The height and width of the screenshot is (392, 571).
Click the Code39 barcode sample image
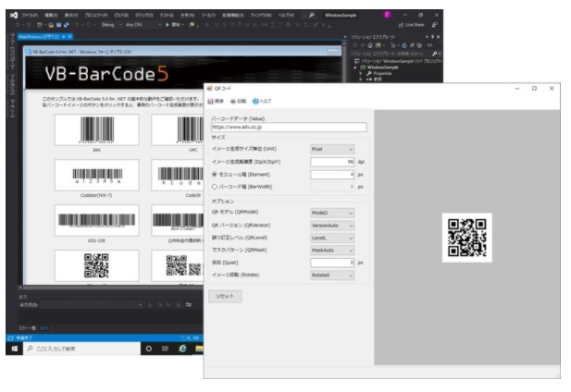click(178, 175)
